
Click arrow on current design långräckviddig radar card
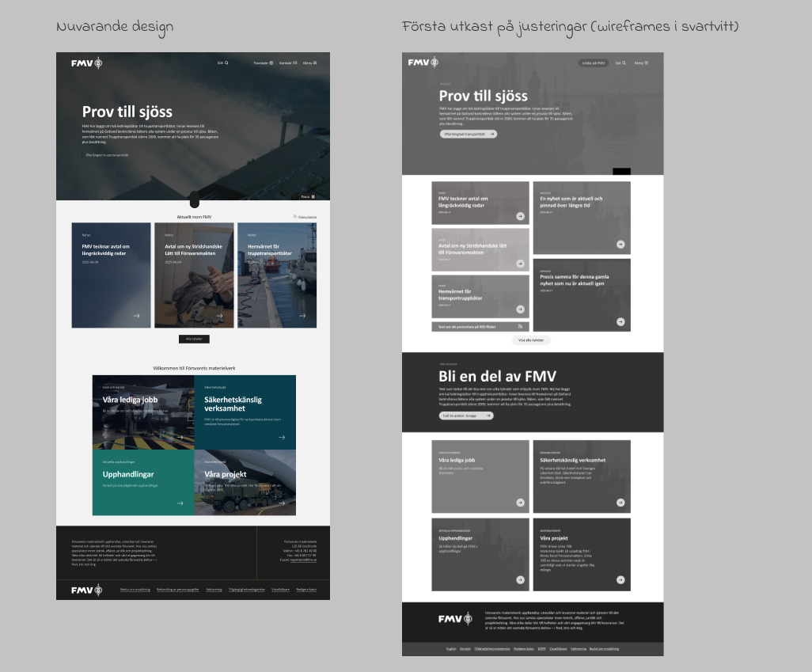[137, 316]
